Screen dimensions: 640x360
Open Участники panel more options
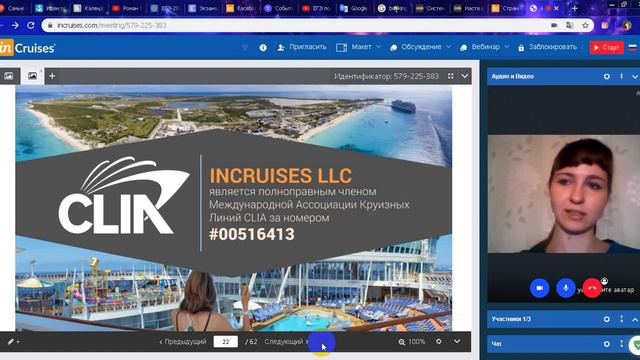[622, 319]
